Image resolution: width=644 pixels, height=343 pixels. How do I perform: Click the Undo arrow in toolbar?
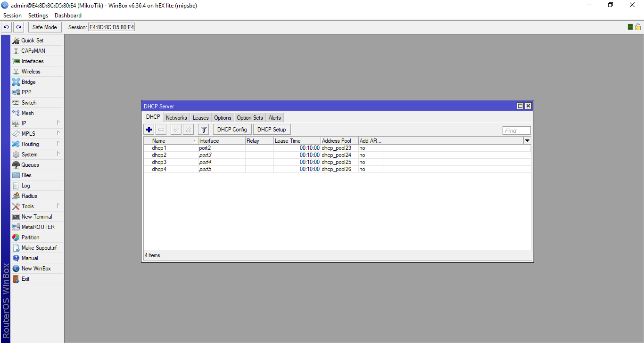pos(7,27)
